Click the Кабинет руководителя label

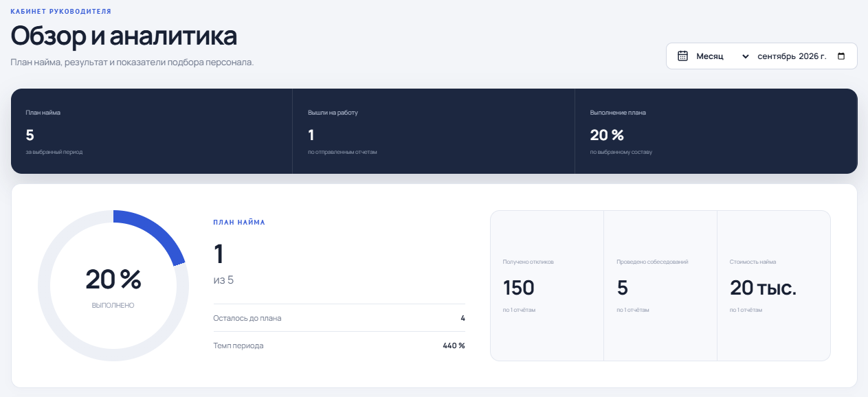point(61,12)
